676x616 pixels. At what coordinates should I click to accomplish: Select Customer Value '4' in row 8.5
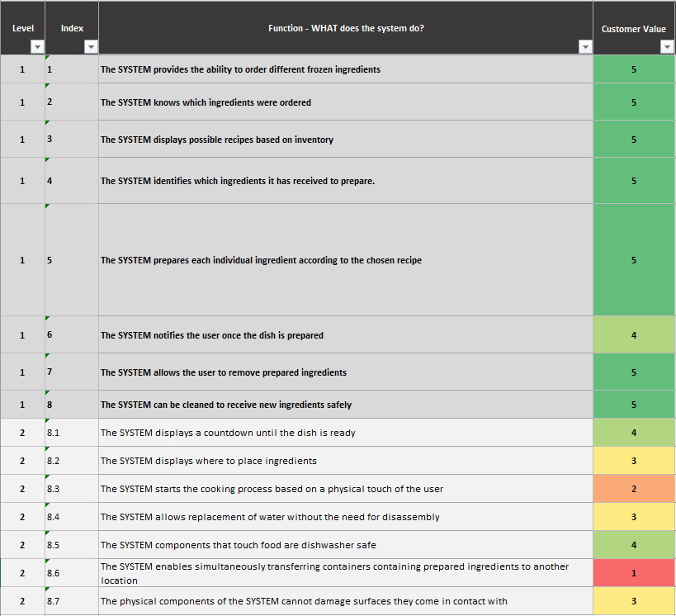tap(634, 544)
